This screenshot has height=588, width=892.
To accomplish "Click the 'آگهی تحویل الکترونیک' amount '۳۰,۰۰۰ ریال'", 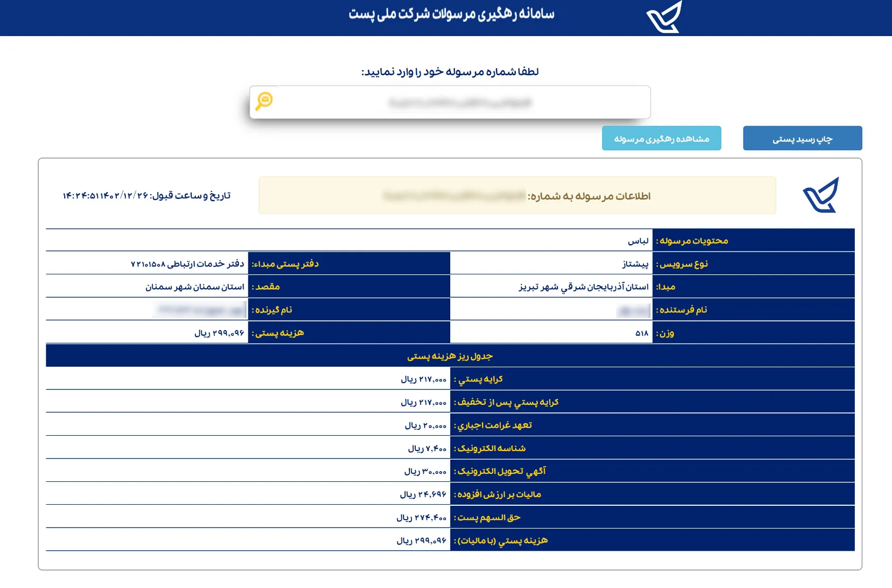I will [425, 471].
